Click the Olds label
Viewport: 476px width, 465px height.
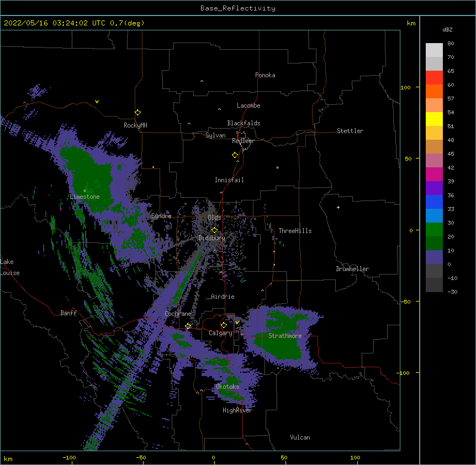(214, 218)
